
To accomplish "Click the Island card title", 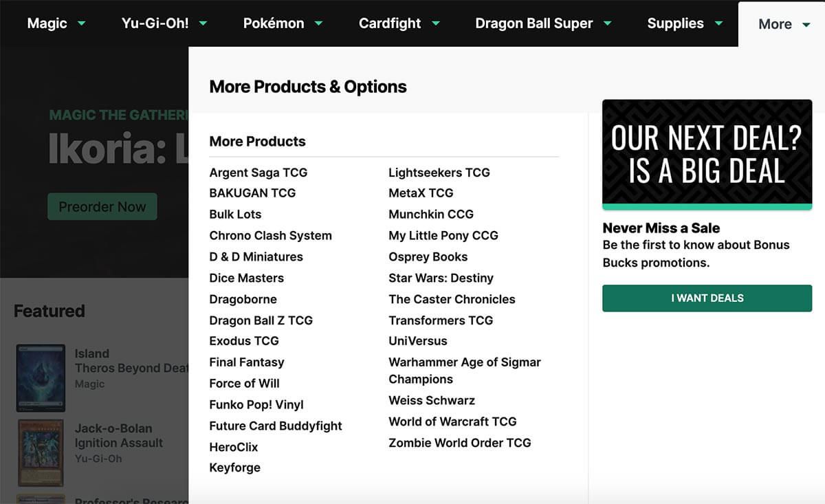I will coord(92,354).
